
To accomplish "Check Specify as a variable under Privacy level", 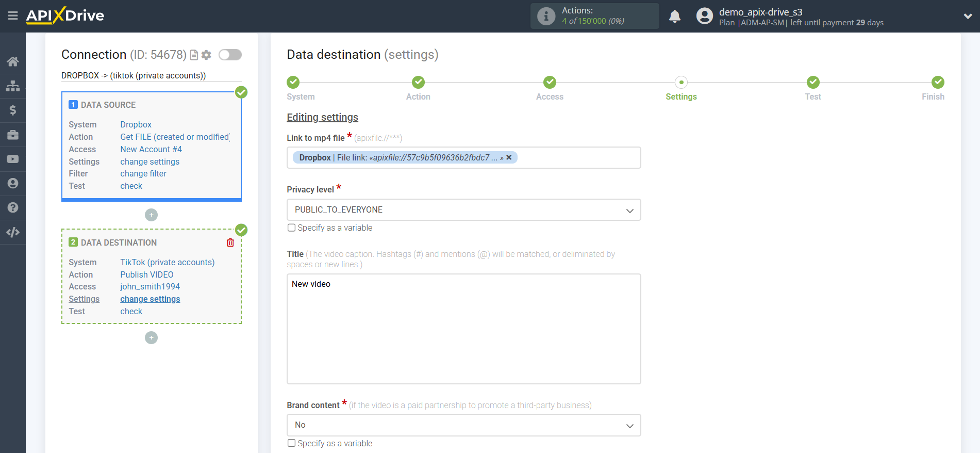I will pyautogui.click(x=292, y=228).
